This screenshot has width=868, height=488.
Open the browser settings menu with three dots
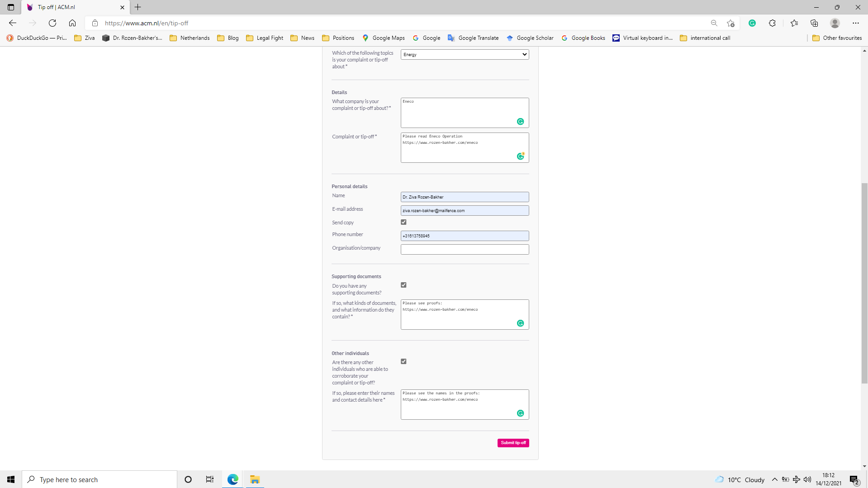(856, 23)
